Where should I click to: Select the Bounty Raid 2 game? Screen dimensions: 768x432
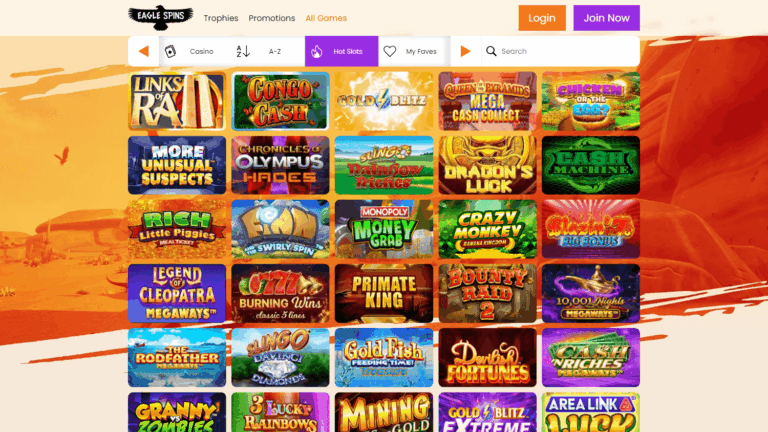coord(487,293)
